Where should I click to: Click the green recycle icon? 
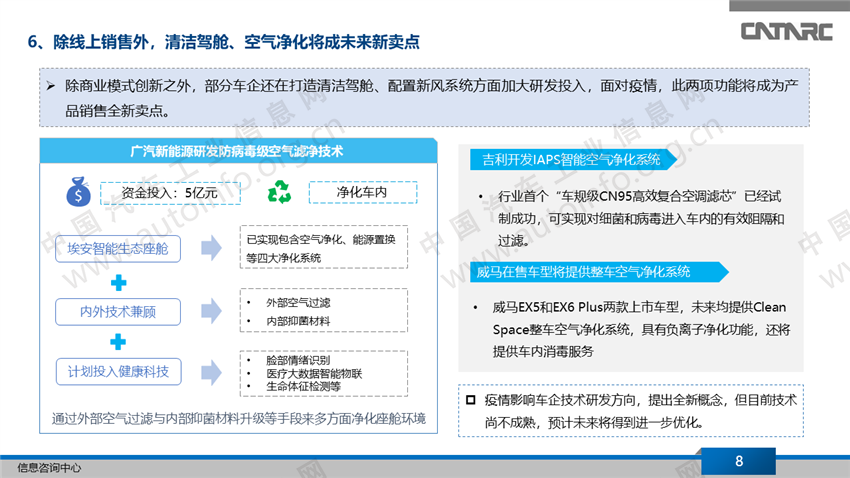click(x=280, y=192)
